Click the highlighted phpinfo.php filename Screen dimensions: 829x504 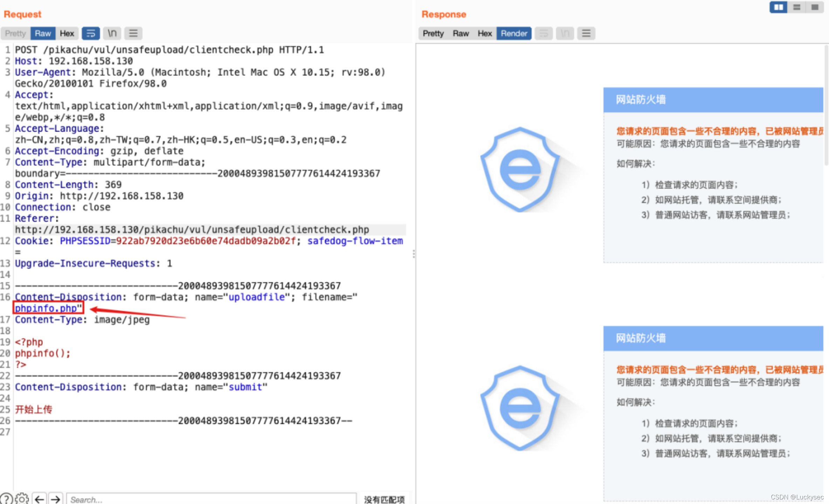(46, 308)
